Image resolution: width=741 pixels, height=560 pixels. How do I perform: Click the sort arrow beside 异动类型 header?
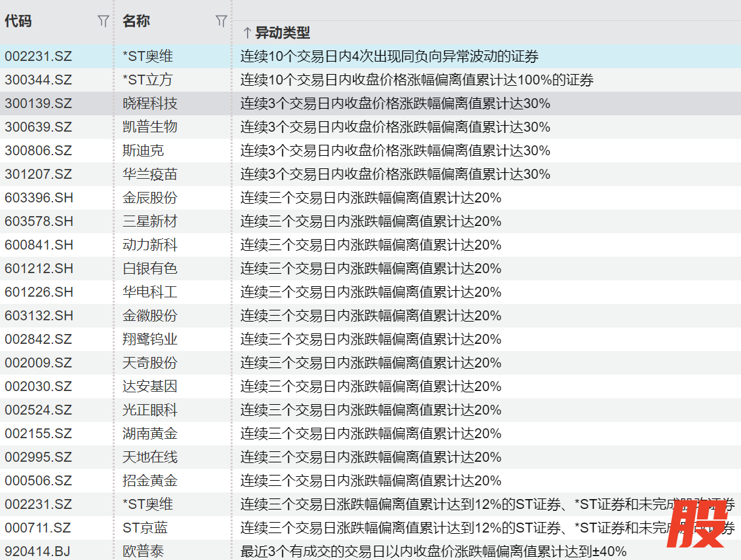tap(247, 33)
